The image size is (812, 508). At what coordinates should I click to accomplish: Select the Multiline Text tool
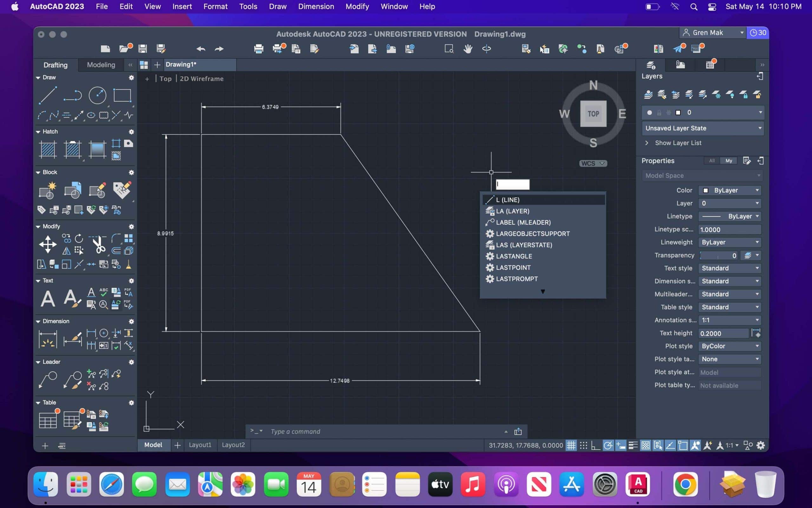point(48,298)
